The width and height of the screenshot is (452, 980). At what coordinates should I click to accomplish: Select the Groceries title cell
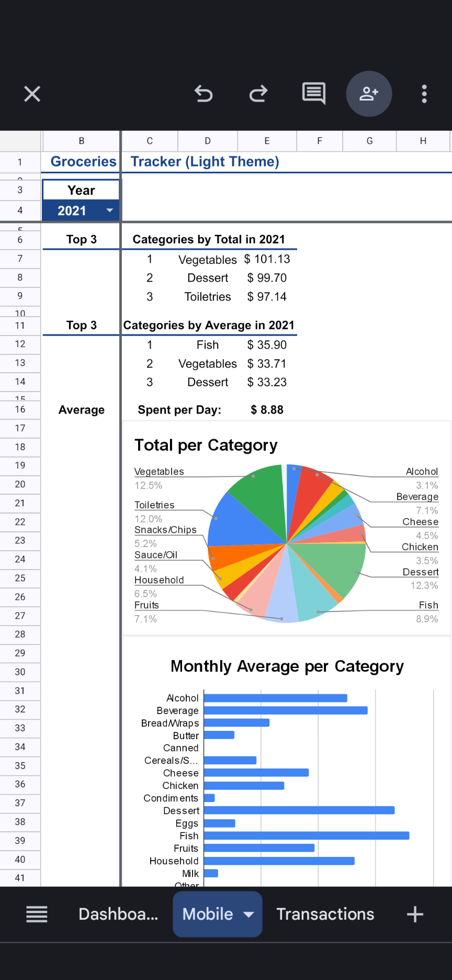pyautogui.click(x=82, y=162)
